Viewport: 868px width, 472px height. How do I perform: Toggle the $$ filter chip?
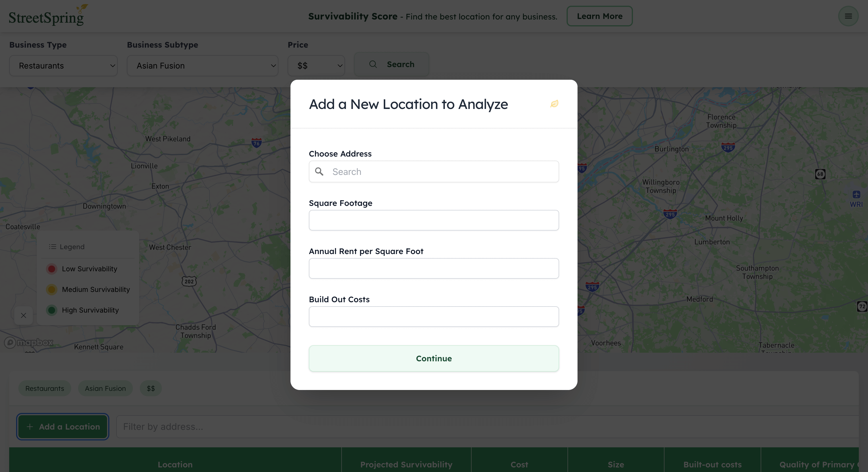pos(150,388)
